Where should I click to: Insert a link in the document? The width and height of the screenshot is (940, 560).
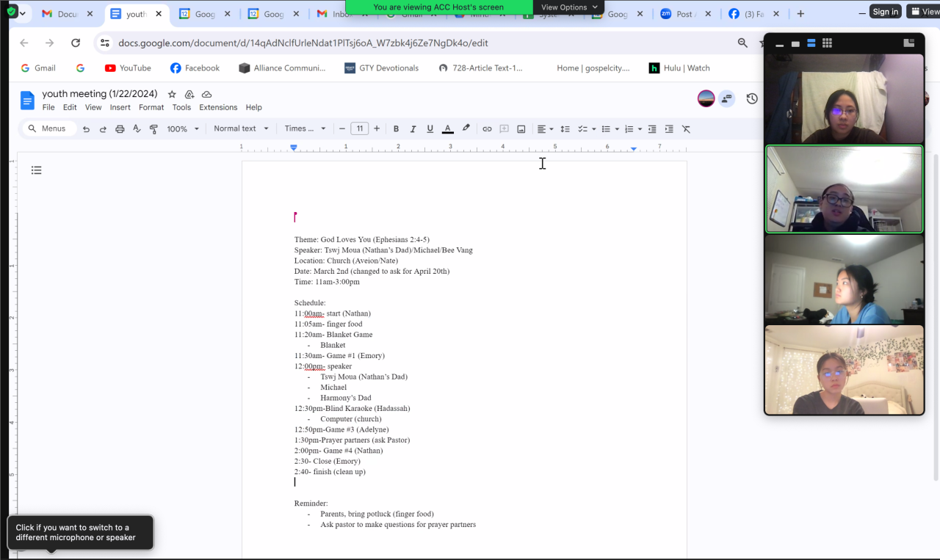click(487, 128)
